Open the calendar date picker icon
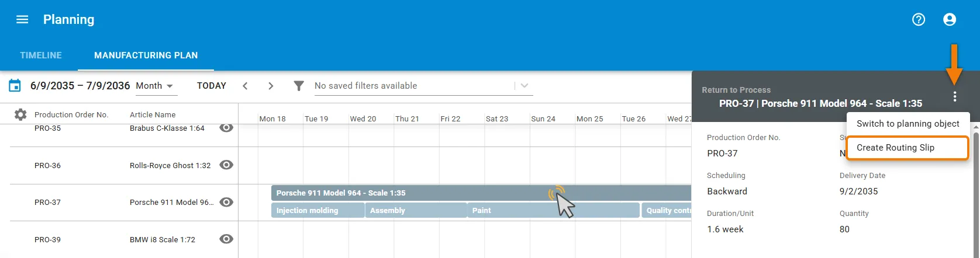980x258 pixels. (15, 86)
